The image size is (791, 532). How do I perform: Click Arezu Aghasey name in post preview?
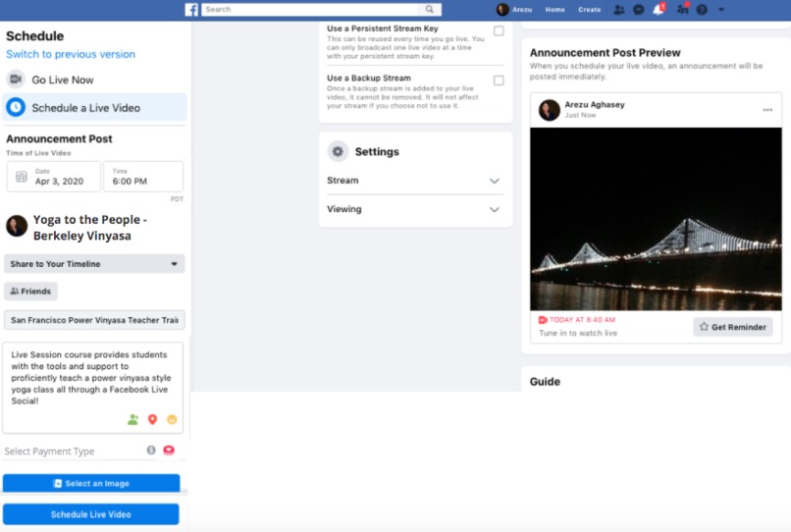tap(595, 104)
